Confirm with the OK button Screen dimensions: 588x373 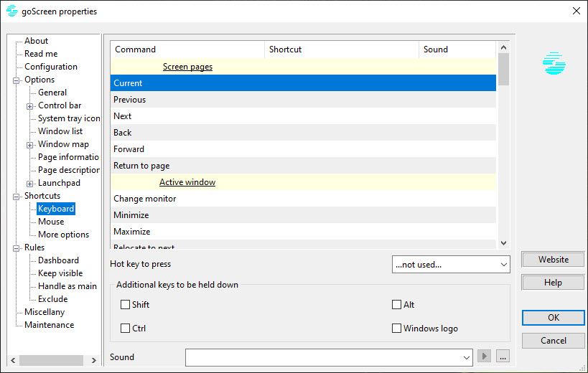553,318
